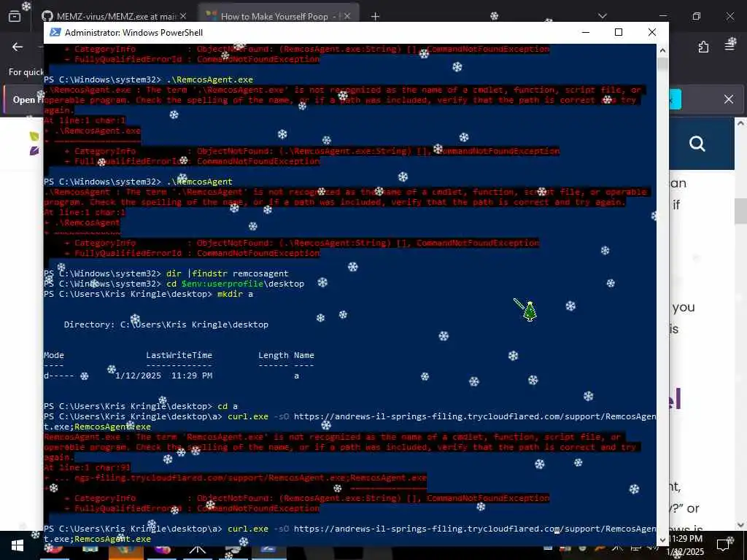Click the 'dir |findstr remcosagent' command line
747x560 pixels.
[228, 273]
